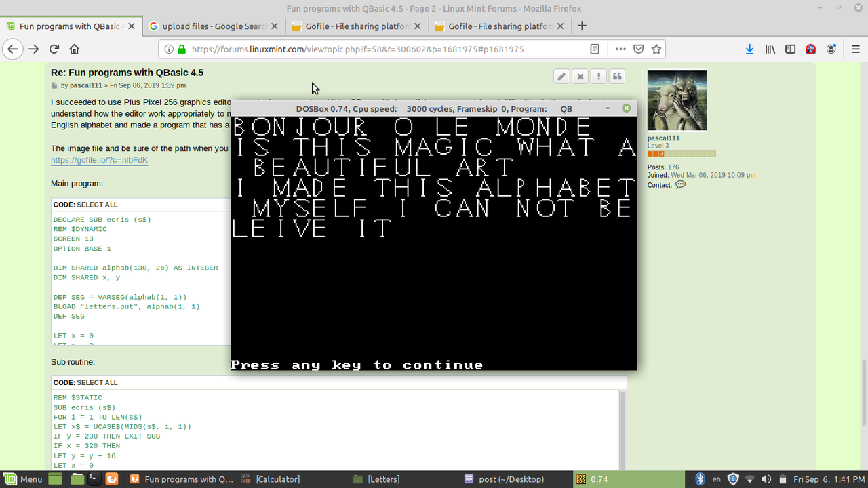Minimize the DOSBox window
868x488 pixels.
607,108
